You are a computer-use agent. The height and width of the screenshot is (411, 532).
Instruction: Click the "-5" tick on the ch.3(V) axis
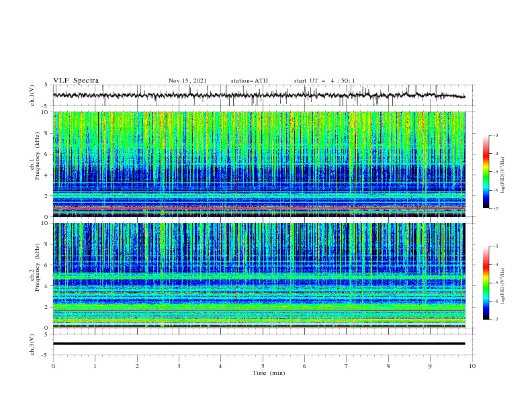[45, 355]
